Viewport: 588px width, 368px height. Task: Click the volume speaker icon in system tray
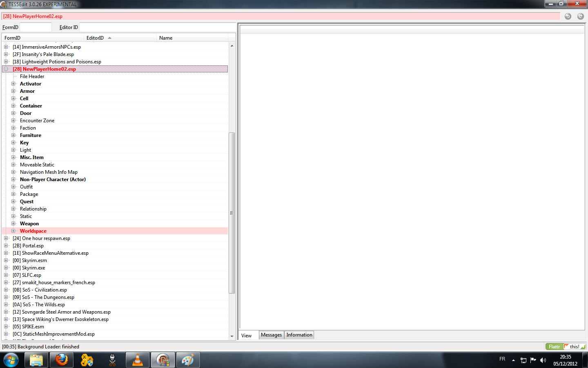[x=543, y=360]
